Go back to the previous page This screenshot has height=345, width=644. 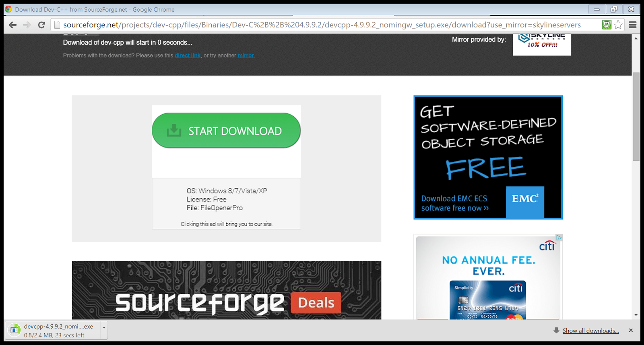click(x=13, y=25)
